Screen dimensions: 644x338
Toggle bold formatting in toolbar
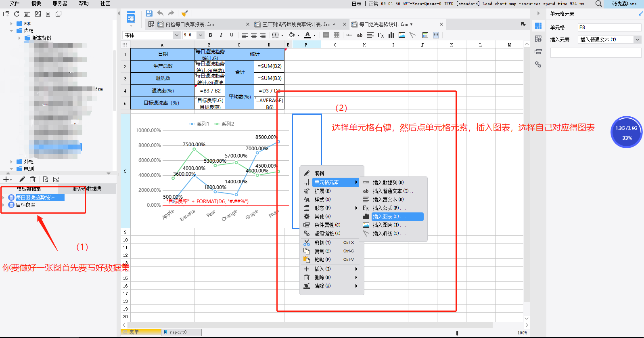(210, 35)
